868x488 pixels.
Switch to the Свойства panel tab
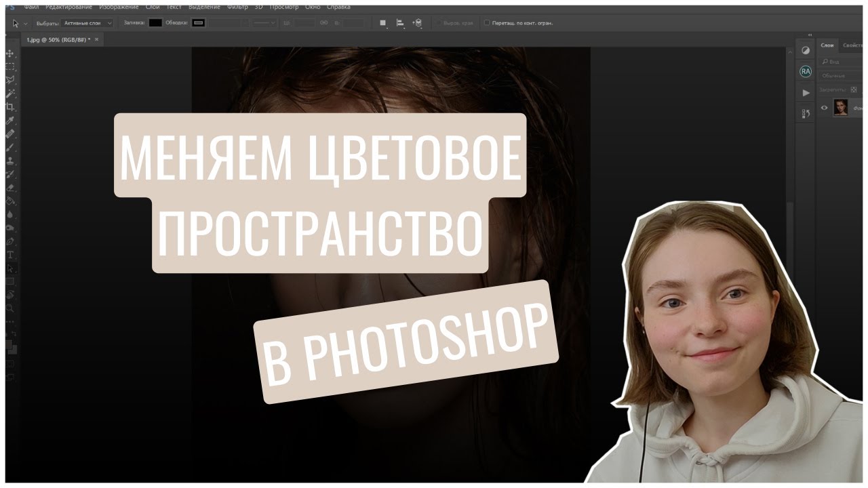[x=852, y=45]
